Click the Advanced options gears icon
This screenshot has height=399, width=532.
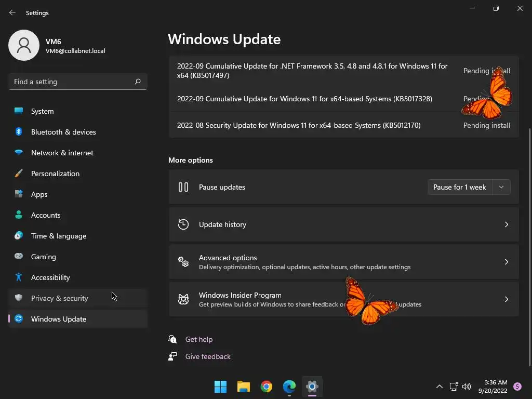click(x=183, y=262)
